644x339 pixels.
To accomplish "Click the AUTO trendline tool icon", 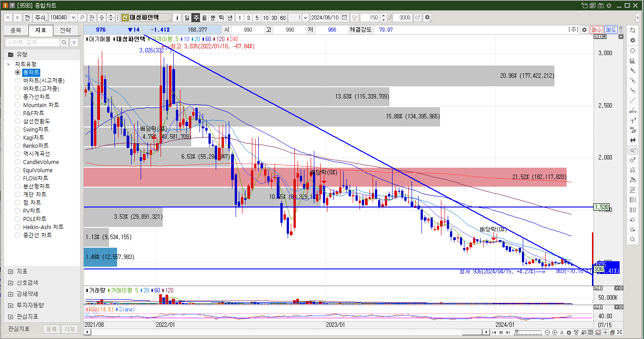I will coord(633,110).
